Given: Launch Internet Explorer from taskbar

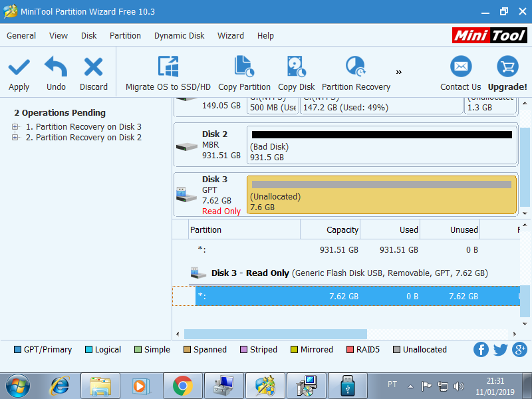Looking at the screenshot, I should click(x=60, y=386).
